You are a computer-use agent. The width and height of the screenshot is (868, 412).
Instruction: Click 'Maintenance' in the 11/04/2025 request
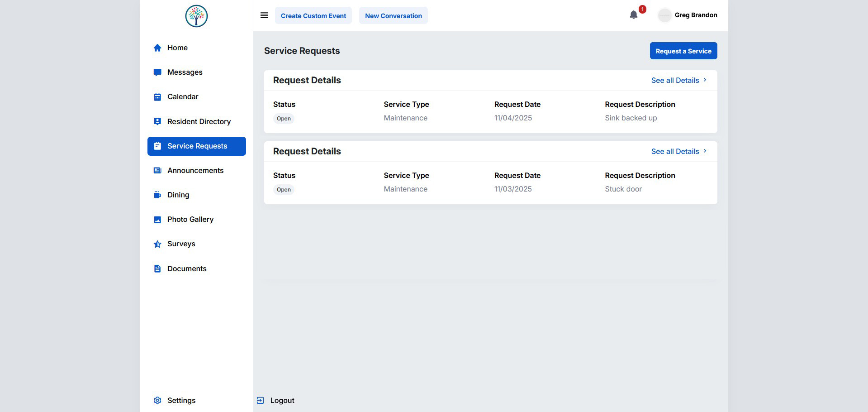tap(405, 118)
